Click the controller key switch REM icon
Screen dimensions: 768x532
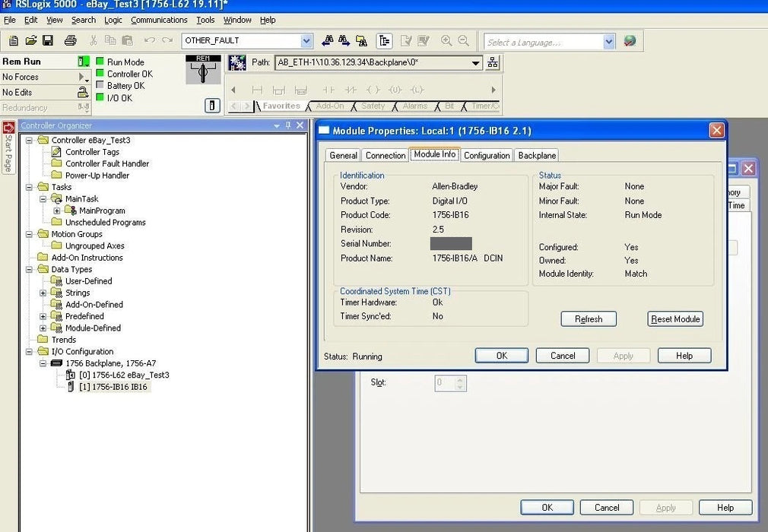click(203, 69)
